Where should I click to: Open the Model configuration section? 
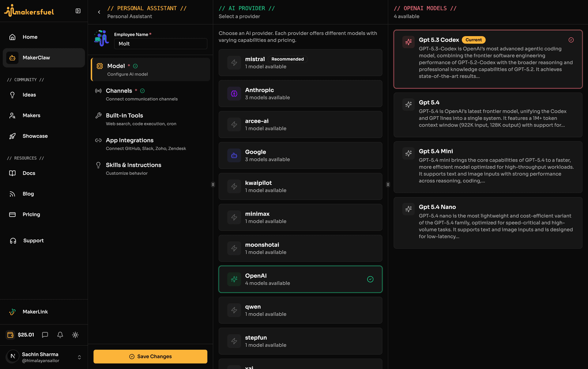click(x=151, y=70)
